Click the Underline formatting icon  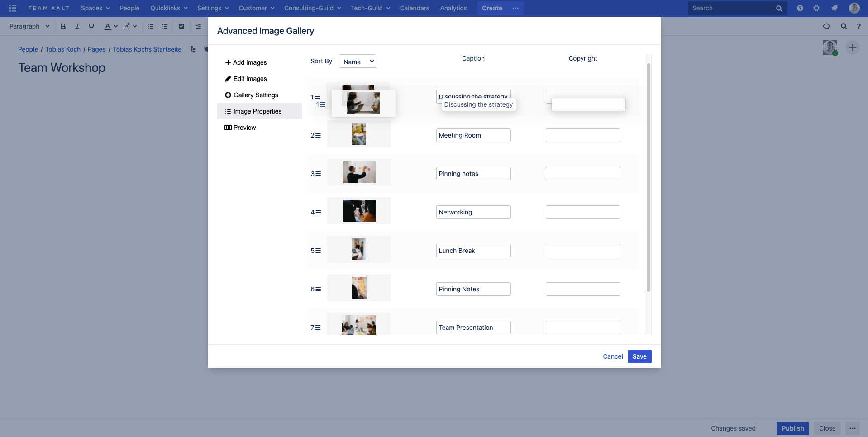[x=91, y=26]
